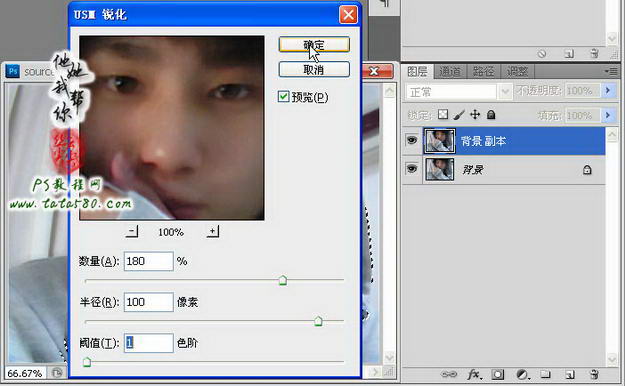Click new item icon in upper panel
The width and height of the screenshot is (625, 386).
click(570, 53)
